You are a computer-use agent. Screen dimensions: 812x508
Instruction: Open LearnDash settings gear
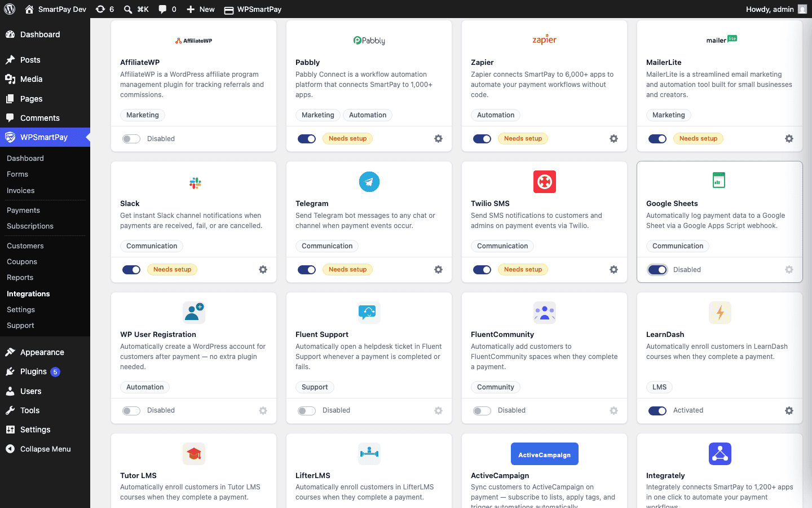point(789,411)
